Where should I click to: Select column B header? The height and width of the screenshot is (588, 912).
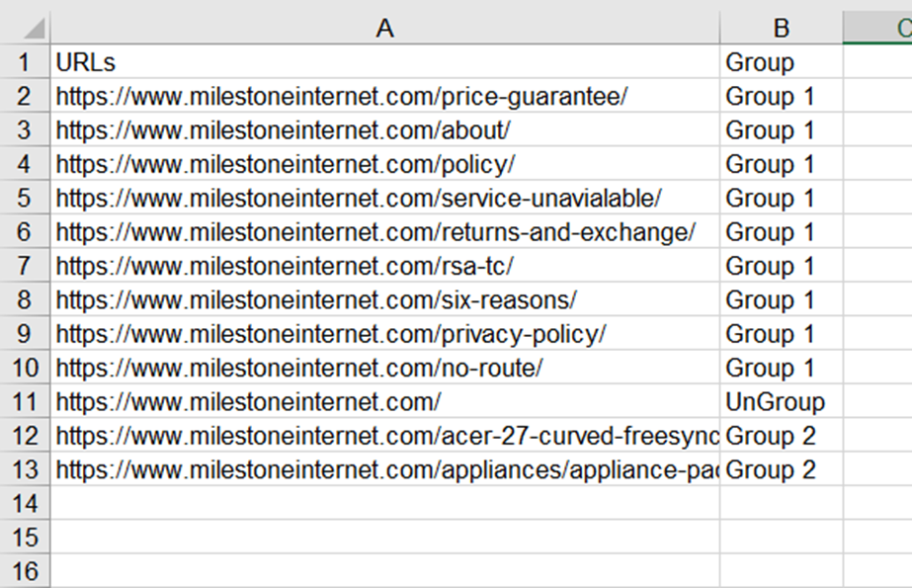pyautogui.click(x=782, y=28)
